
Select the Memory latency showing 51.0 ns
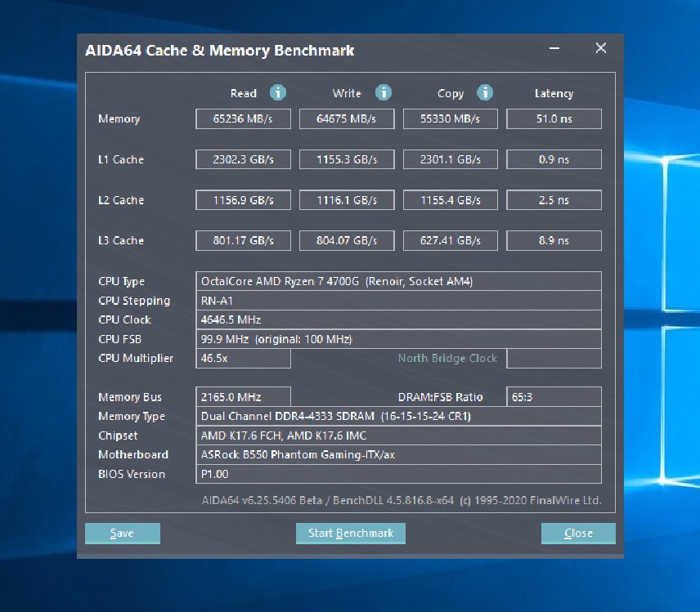[554, 118]
